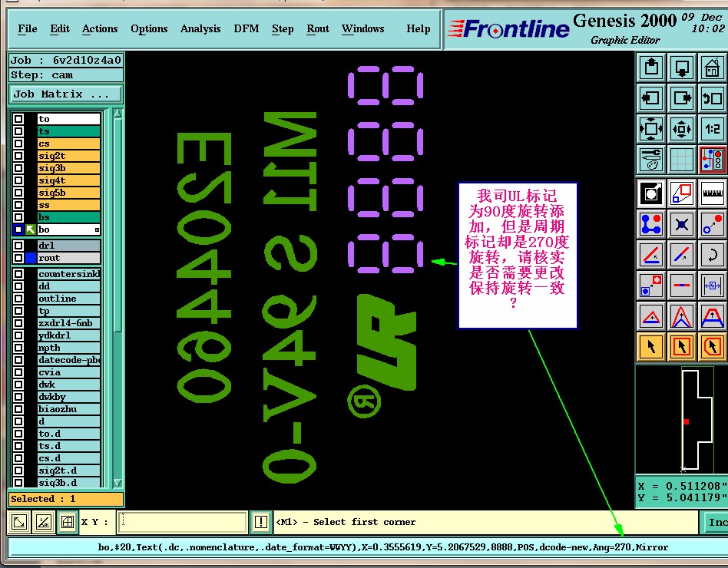Click the exclamation mark button
Image resolution: width=728 pixels, height=568 pixels.
pos(261,522)
